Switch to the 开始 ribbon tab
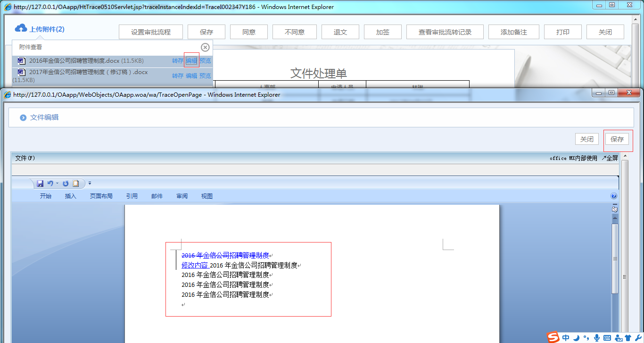This screenshot has width=644, height=343. (x=46, y=196)
